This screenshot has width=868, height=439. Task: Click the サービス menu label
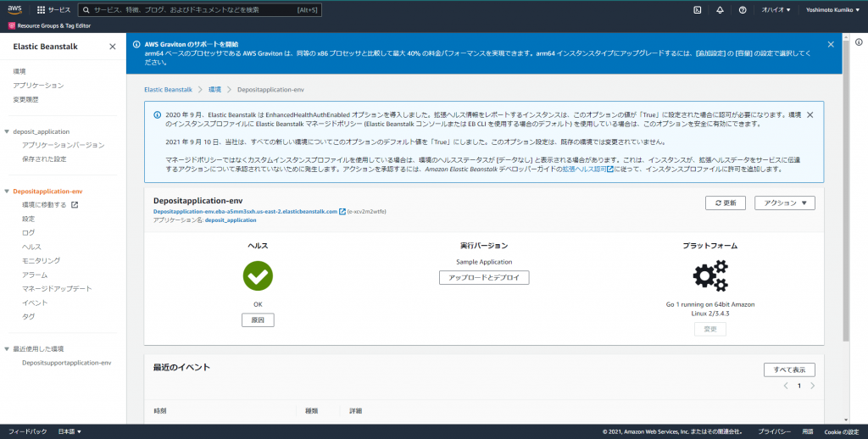(x=59, y=10)
